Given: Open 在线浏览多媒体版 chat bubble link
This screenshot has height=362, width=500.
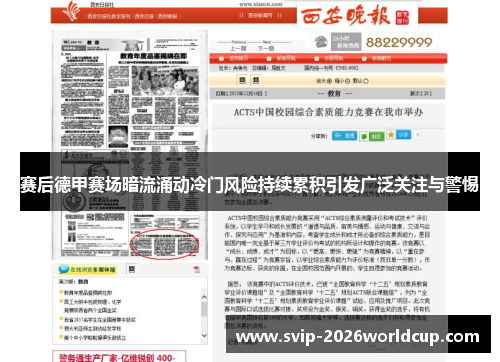Looking at the screenshot, I should pos(87,269).
